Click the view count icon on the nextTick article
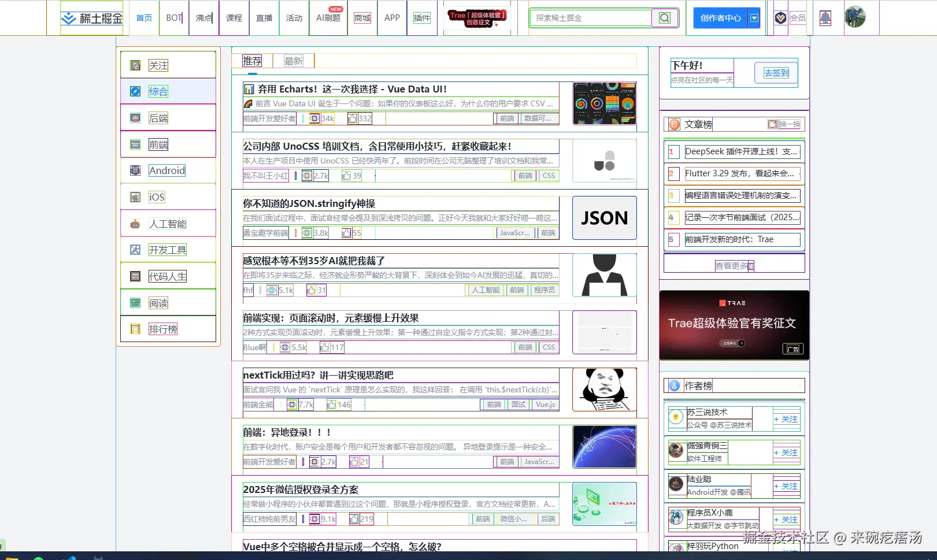This screenshot has height=560, width=937. pos(292,405)
